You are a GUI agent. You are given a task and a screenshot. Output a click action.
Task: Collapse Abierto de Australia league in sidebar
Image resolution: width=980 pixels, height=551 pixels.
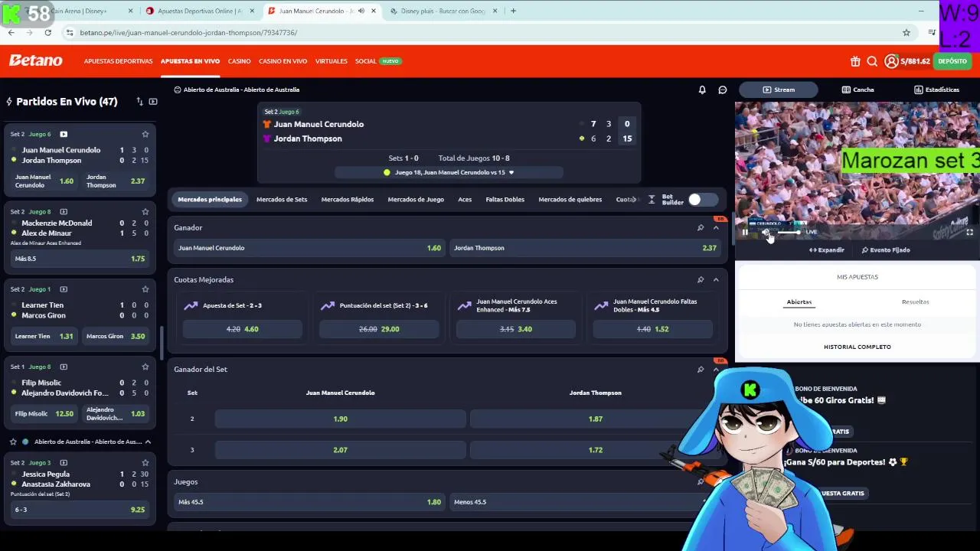[148, 442]
